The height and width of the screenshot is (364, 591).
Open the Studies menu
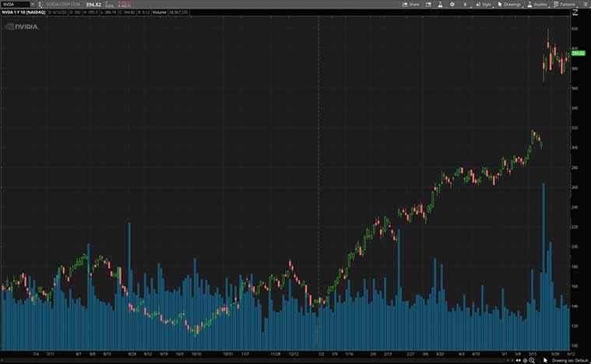(x=537, y=4)
